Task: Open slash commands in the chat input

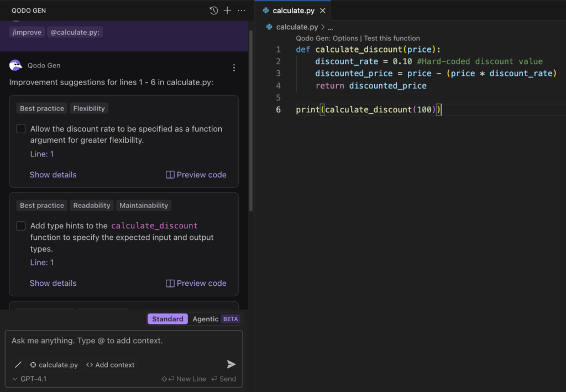Action: click(x=18, y=364)
